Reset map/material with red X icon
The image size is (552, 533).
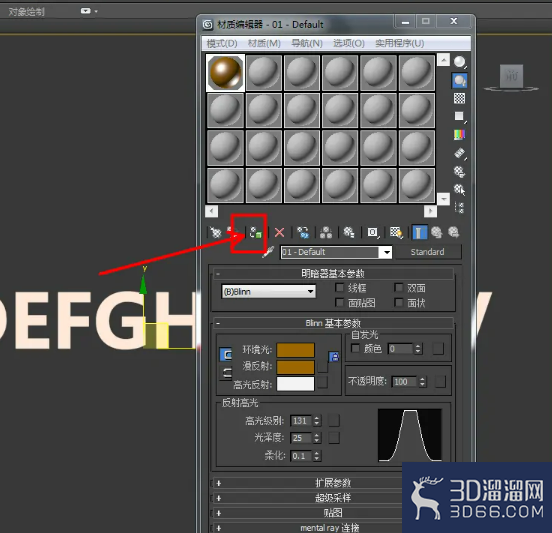280,232
